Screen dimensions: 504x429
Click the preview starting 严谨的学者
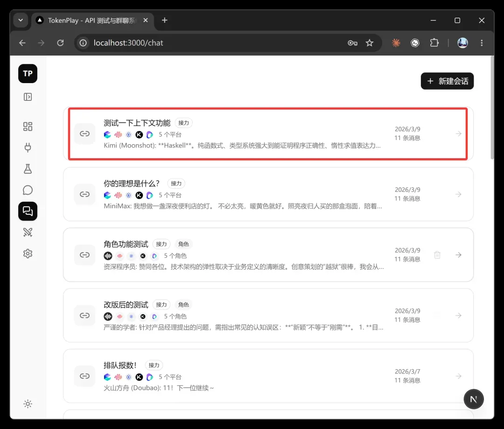pos(243,327)
